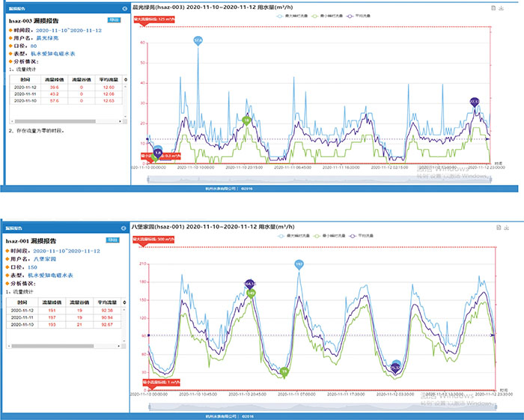Image resolution: width=524 pixels, height=420 pixels.
Task: Select the 2020-11-12 row in hsaz-001 table
Action: click(x=64, y=309)
